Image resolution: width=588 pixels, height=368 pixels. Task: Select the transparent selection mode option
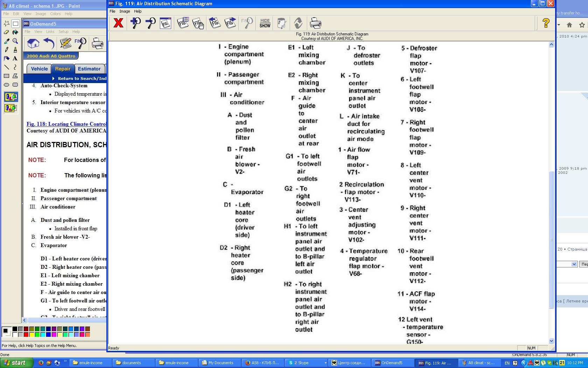coord(11,108)
